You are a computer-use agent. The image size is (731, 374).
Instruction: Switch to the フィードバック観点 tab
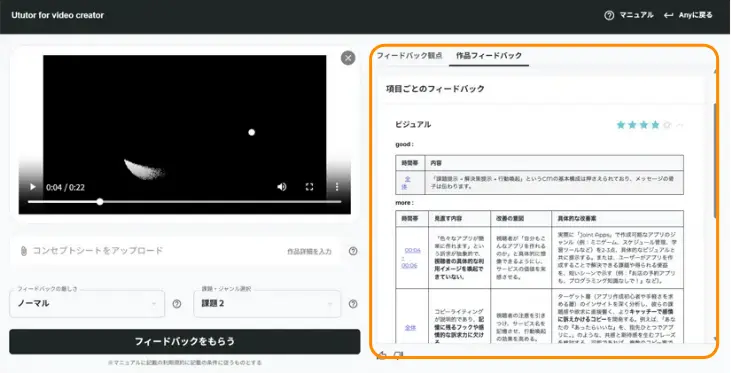click(x=409, y=55)
